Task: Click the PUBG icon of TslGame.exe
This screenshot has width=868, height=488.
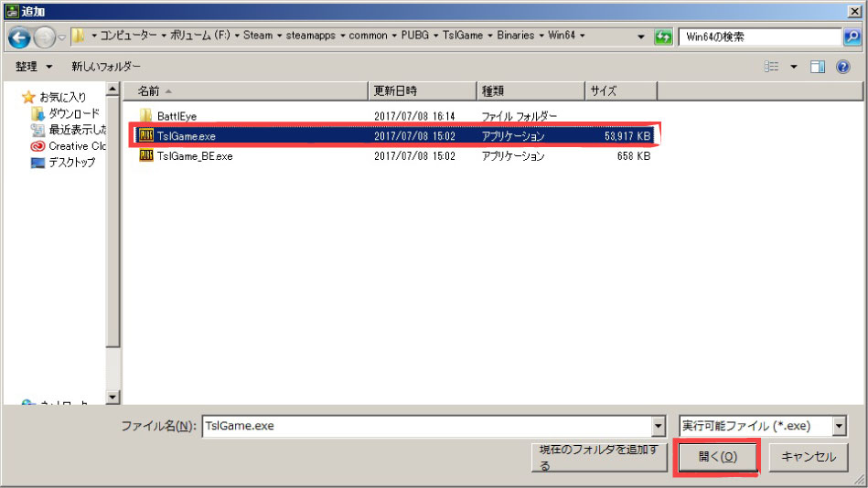Action: [146, 135]
